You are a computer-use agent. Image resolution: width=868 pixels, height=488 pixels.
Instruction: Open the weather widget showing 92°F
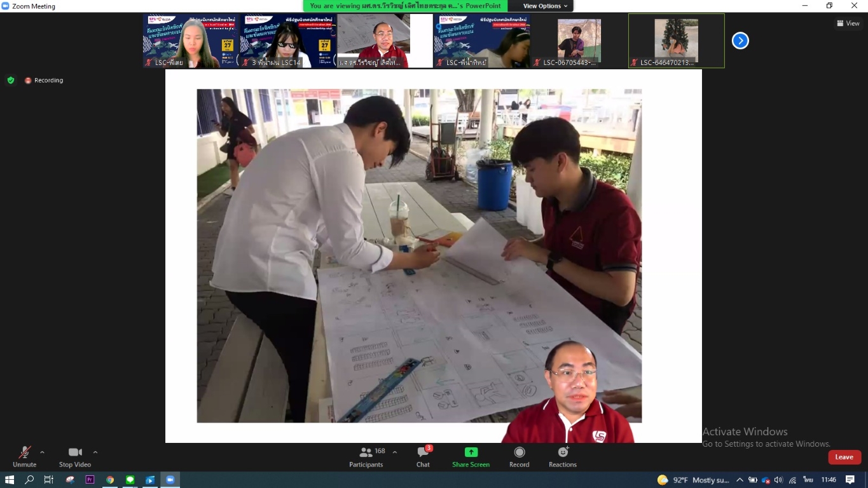click(x=693, y=480)
